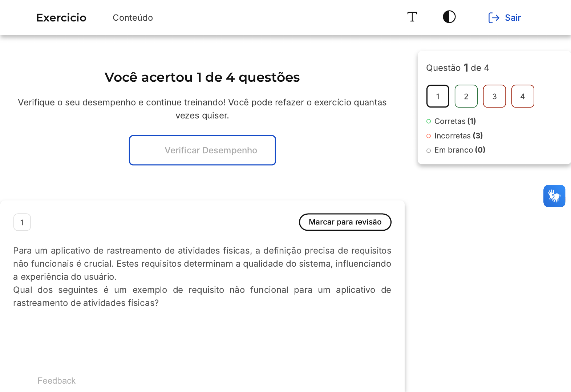Click the text size T icon
Image resolution: width=571 pixels, height=392 pixels.
tap(412, 17)
